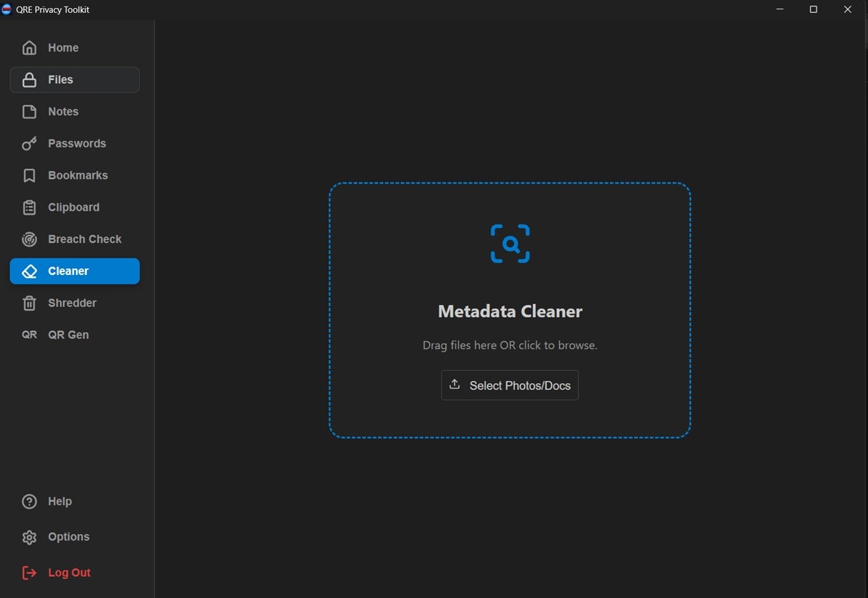Select the Passwords key icon in sidebar
Image resolution: width=868 pixels, height=598 pixels.
point(28,143)
